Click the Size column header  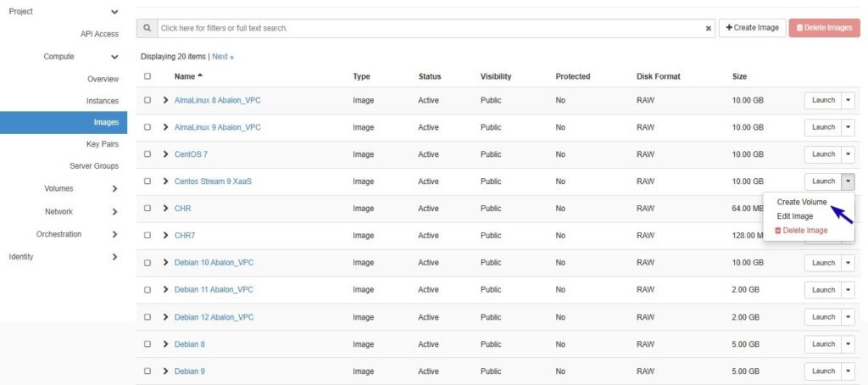click(x=739, y=76)
